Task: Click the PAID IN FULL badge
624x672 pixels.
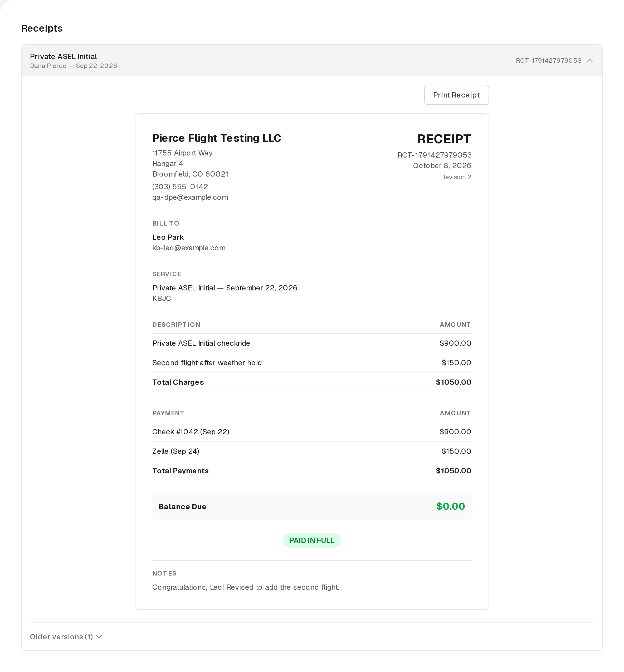Action: [312, 540]
